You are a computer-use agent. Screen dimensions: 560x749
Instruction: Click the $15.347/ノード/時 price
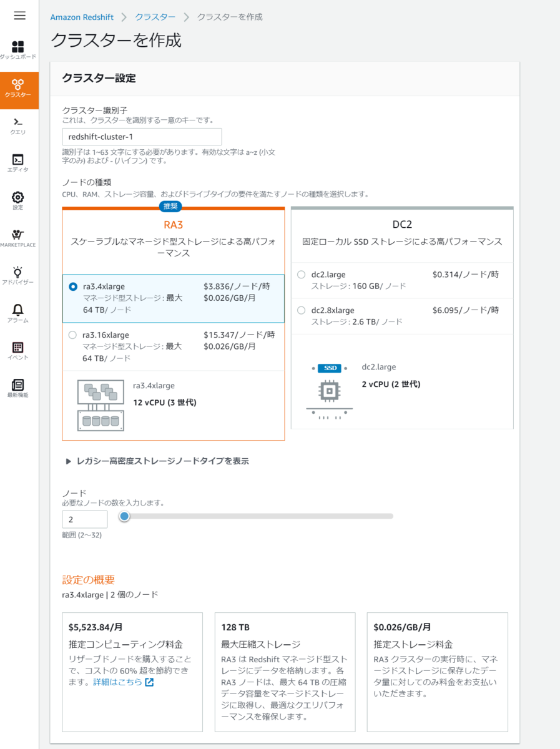(x=239, y=335)
